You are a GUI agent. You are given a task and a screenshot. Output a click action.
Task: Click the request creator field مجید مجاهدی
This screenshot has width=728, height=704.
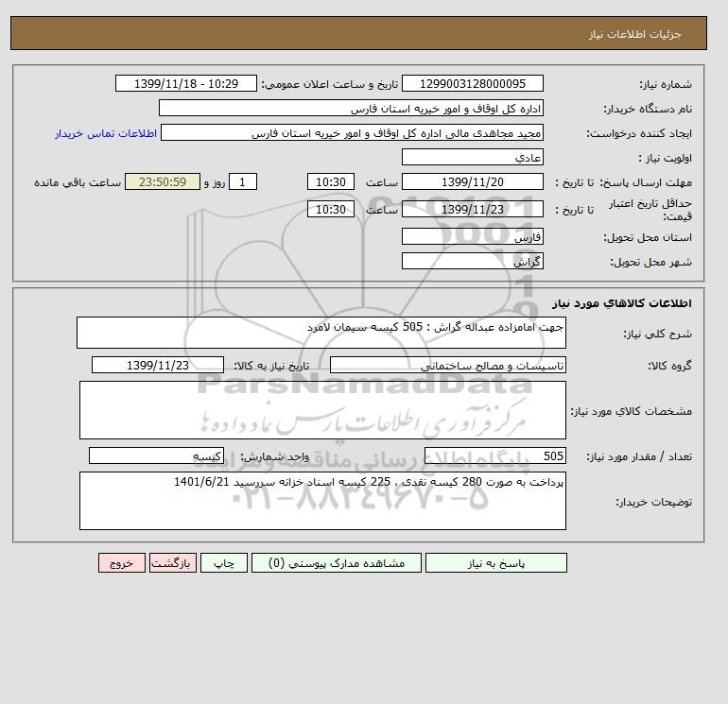[x=352, y=132]
